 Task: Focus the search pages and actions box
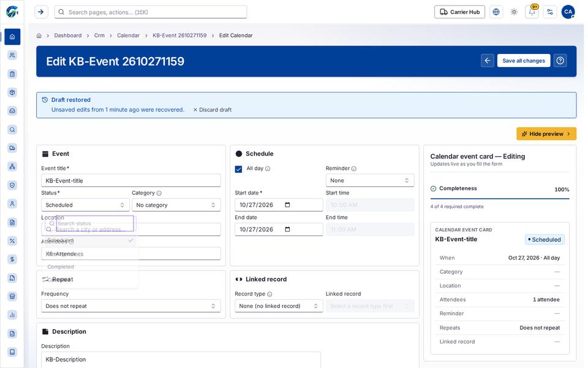tap(151, 12)
